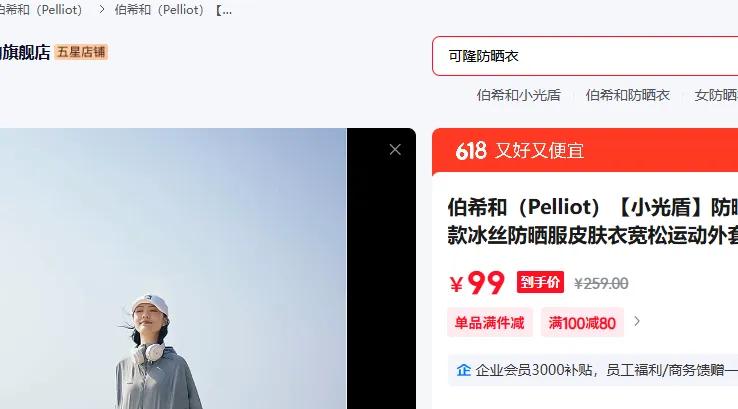Click the red 到手价 price badge
Viewport: 738px width, 409px height.
click(x=540, y=282)
